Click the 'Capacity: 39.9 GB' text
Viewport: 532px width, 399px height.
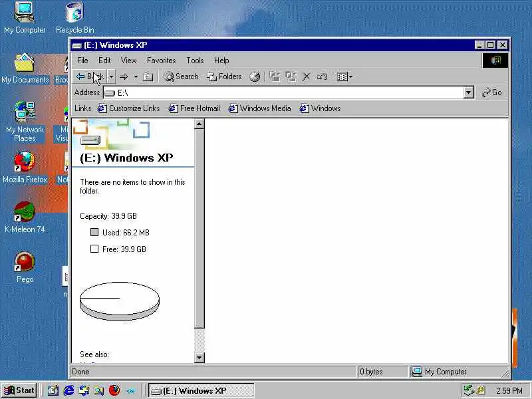(108, 216)
